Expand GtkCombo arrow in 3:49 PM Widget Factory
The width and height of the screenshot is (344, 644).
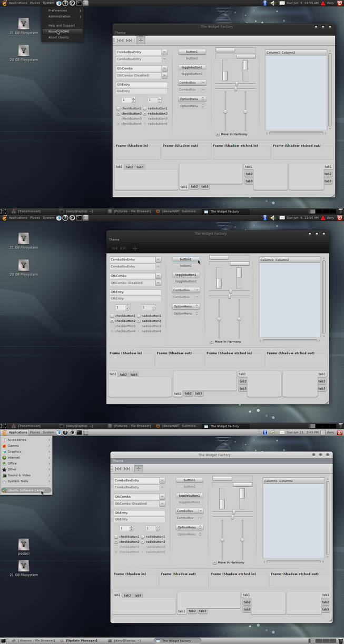(x=162, y=497)
